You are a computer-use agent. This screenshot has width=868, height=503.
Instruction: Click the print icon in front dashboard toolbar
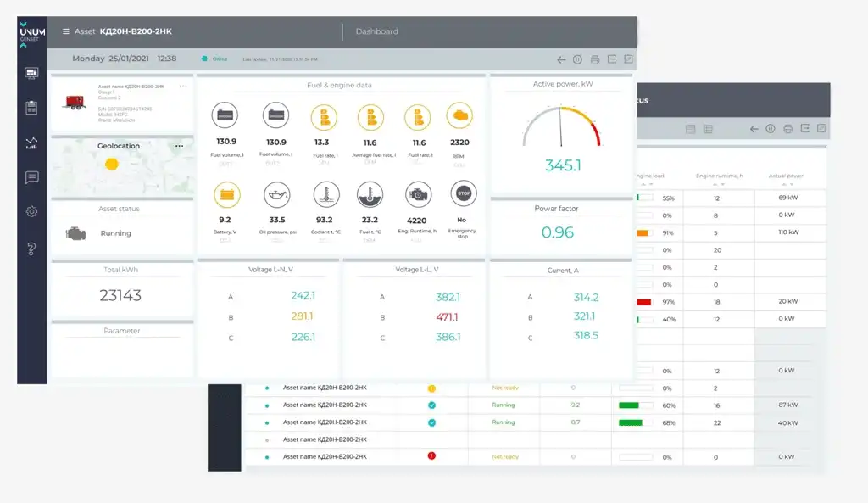[x=595, y=59]
